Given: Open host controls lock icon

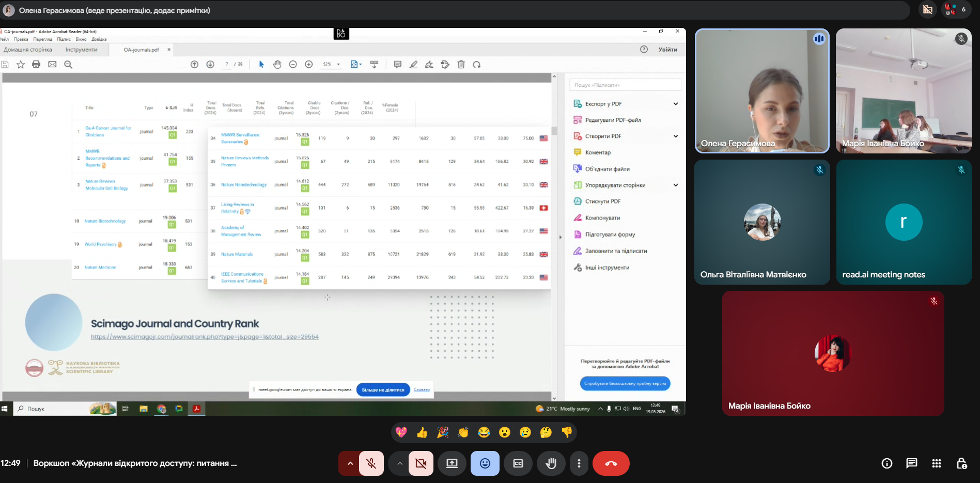Looking at the screenshot, I should click(x=961, y=463).
